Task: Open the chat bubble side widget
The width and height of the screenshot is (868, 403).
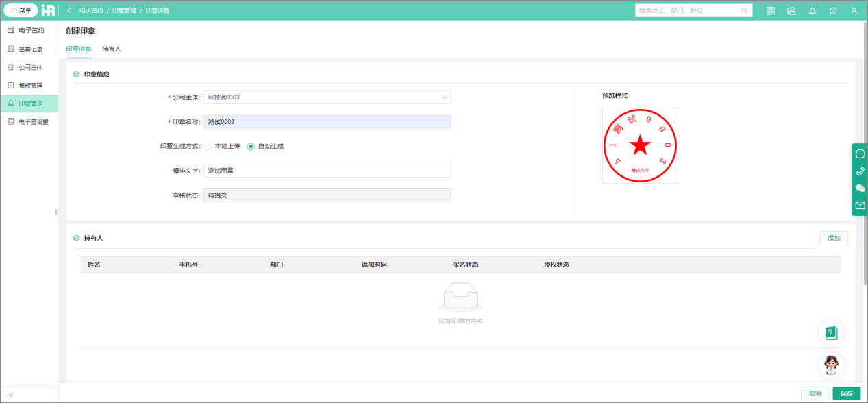Action: pos(860,154)
